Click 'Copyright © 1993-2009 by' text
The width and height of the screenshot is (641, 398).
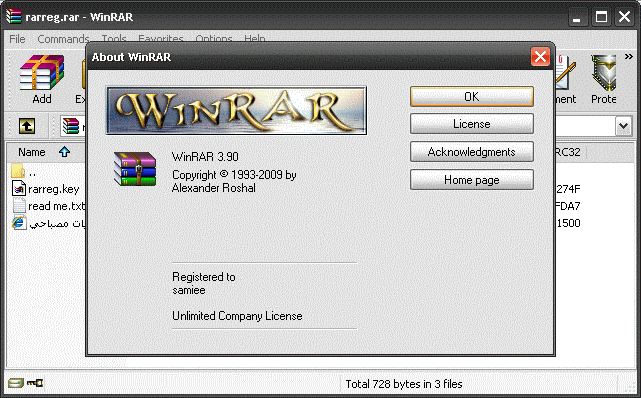[234, 175]
